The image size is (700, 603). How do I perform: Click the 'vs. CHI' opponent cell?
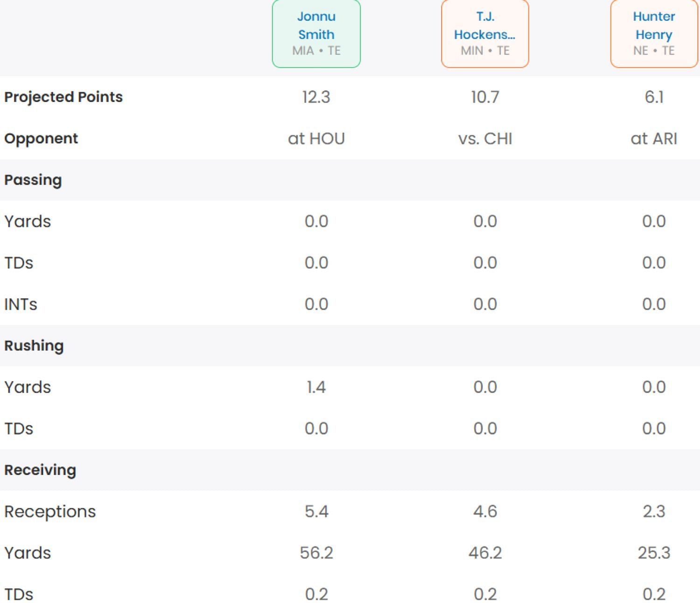(485, 139)
